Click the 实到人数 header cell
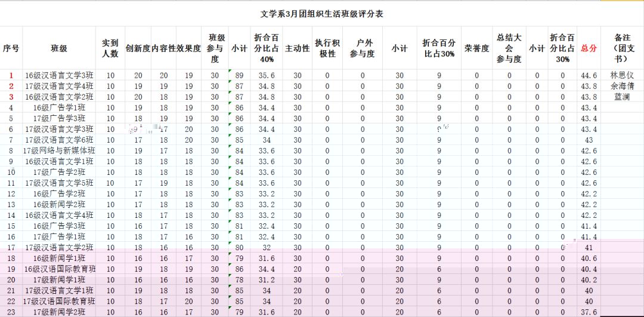Viewport: 644px width, 317px height. [110, 48]
